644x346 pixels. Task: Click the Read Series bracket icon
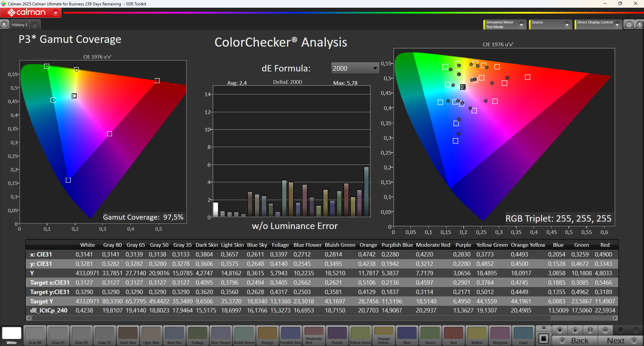click(x=590, y=330)
